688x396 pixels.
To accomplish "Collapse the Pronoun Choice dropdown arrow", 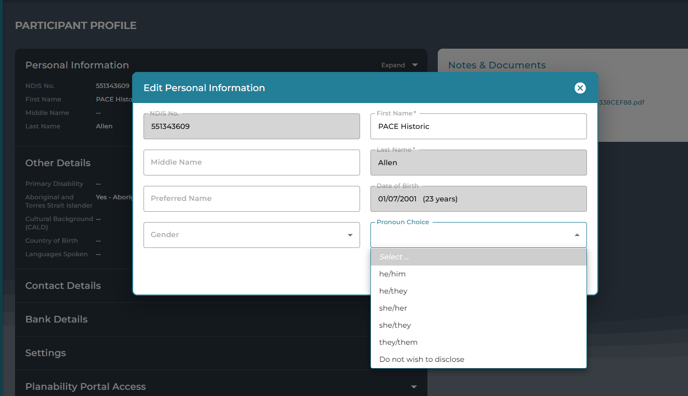I will 577,235.
